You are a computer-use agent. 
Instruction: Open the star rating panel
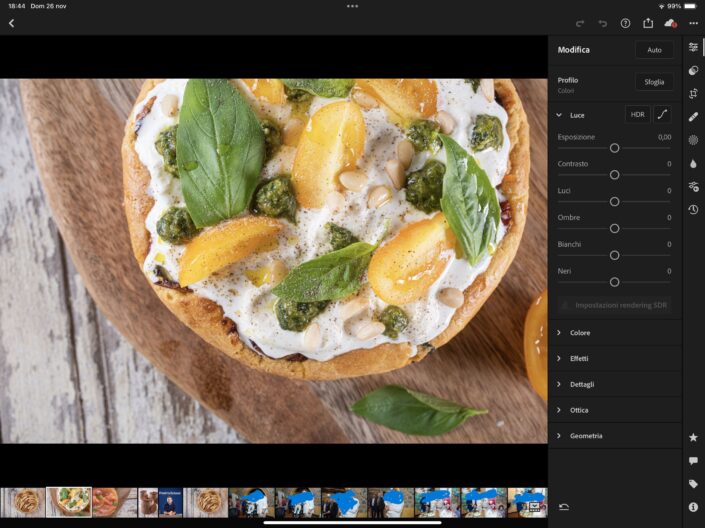click(x=693, y=437)
